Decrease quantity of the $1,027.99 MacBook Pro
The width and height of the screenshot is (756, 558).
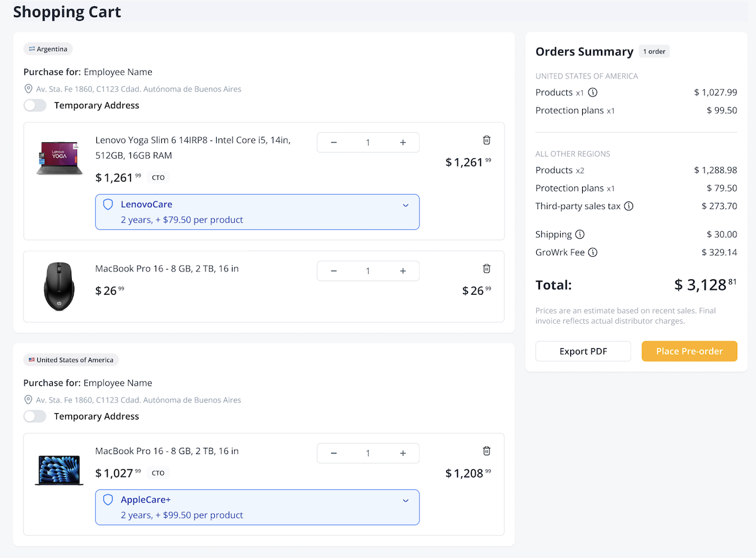334,453
